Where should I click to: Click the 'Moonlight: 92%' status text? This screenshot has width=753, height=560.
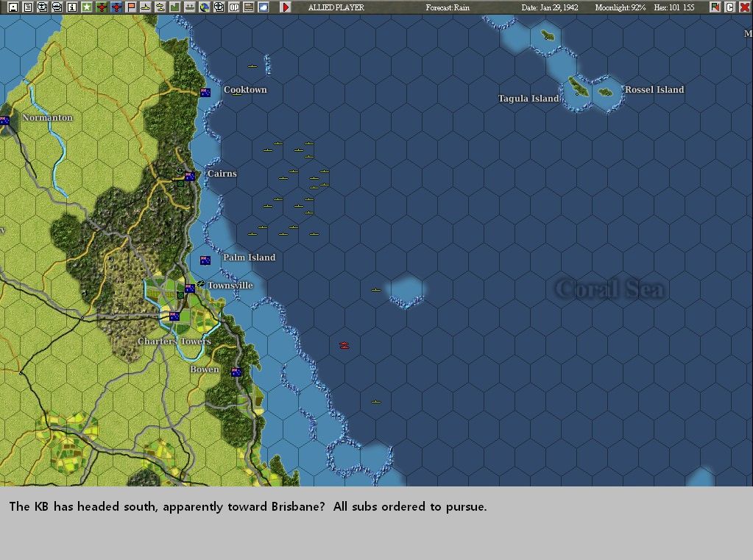coord(620,7)
